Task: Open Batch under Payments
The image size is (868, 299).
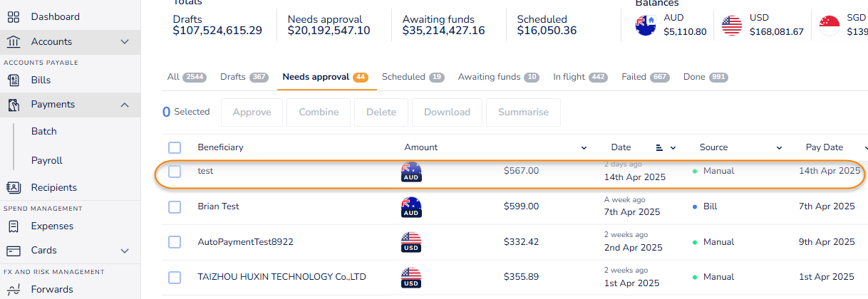Action: click(44, 131)
